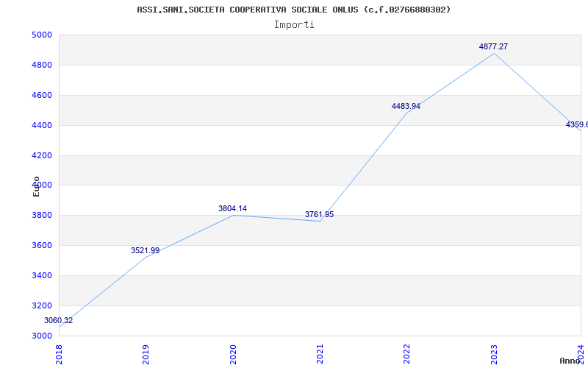Image resolution: width=588 pixels, height=368 pixels.
Task: Click the 2020 x-axis label
Action: [232, 354]
